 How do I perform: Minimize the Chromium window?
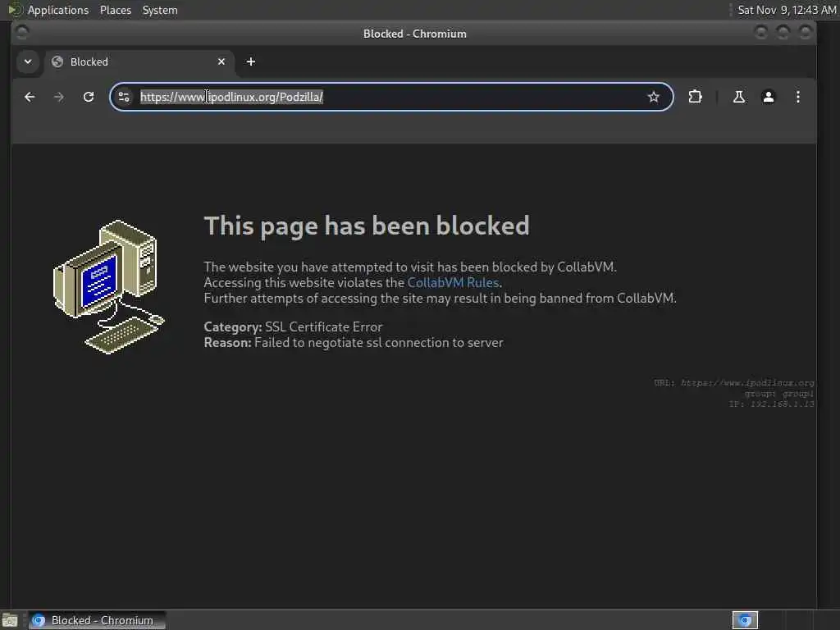760,33
